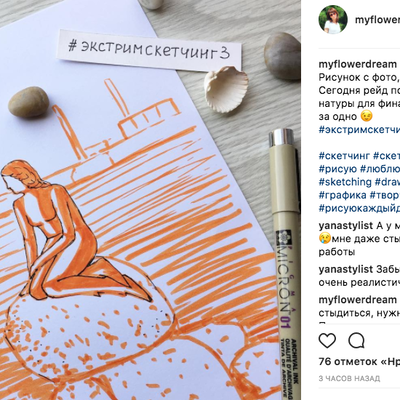The width and height of the screenshot is (400, 400).
Task: Open the header username next to avatar
Action: tap(377, 20)
